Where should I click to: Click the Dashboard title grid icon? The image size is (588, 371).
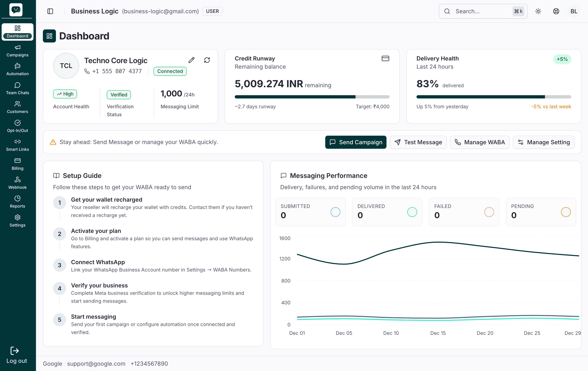49,36
